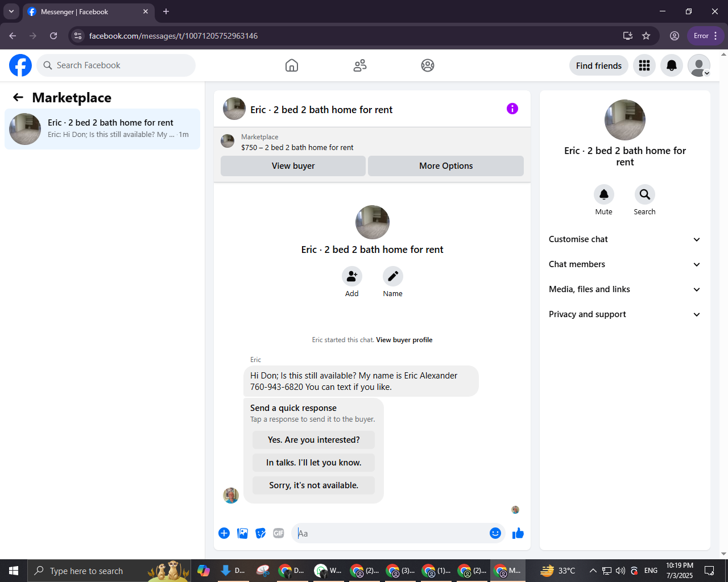Send quick reply Sorry, it's not available.
Image resolution: width=728 pixels, height=582 pixels.
point(314,485)
